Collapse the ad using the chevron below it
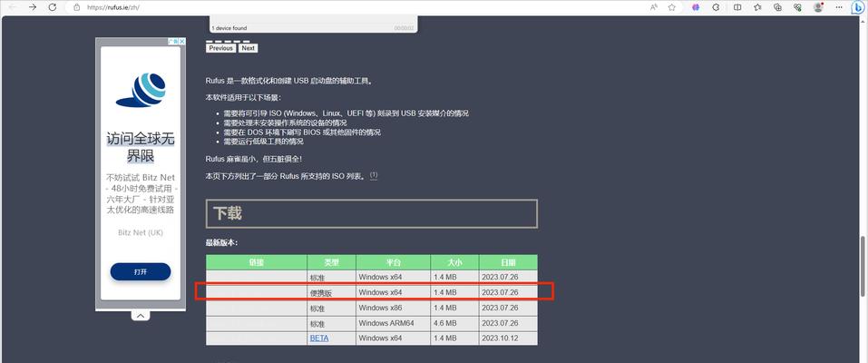Screen dimensions: 868x363 141,315
